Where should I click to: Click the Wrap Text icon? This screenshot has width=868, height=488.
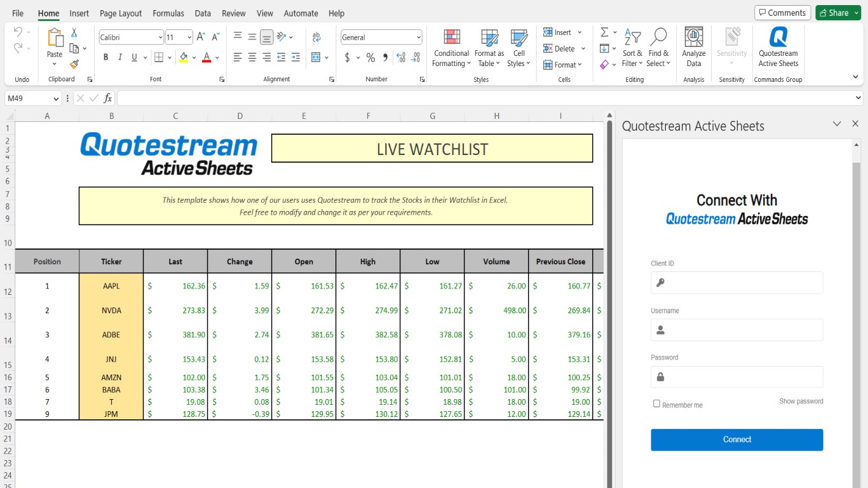point(316,37)
